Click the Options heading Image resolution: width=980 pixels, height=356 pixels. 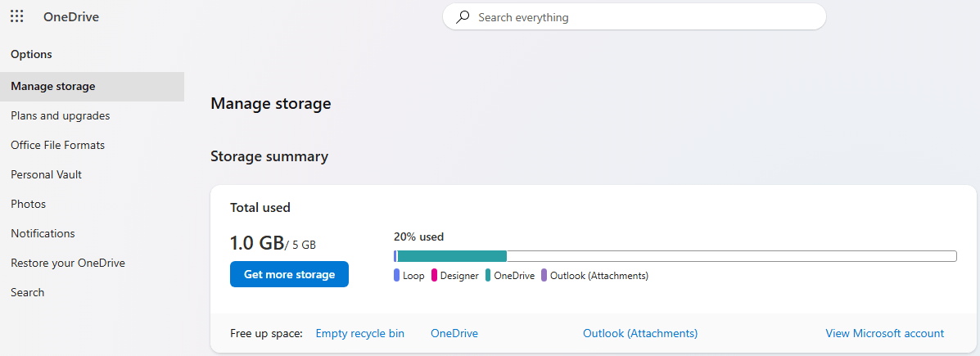pos(31,54)
